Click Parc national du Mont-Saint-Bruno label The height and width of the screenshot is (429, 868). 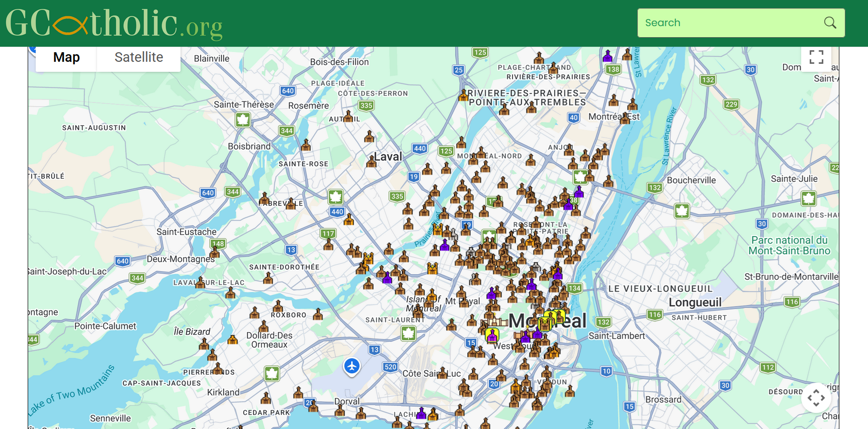[x=789, y=246]
